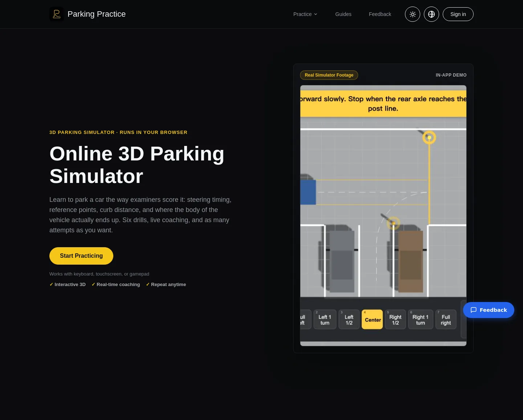Image resolution: width=523 pixels, height=420 pixels.
Task: Select the Left 1 turn steering option
Action: pos(325,319)
